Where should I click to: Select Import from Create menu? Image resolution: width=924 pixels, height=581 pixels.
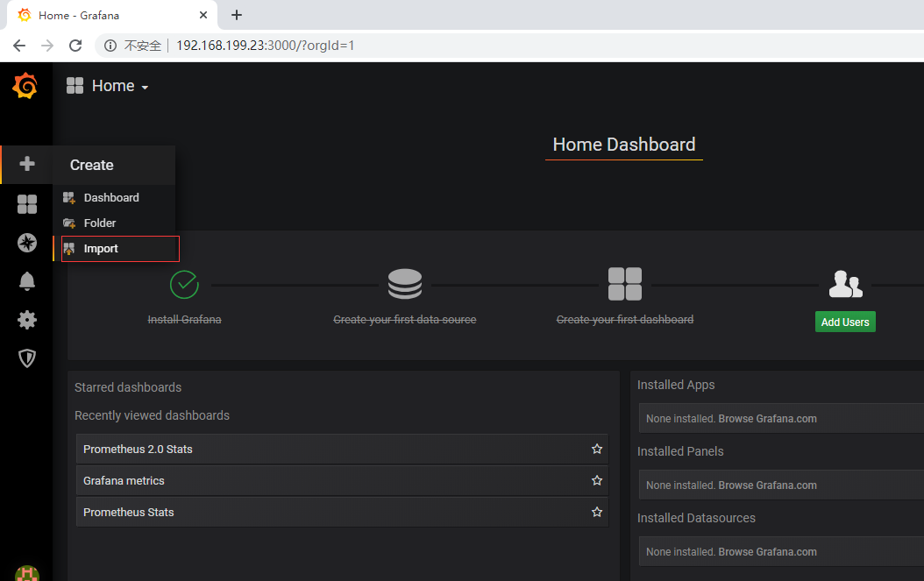click(x=116, y=249)
